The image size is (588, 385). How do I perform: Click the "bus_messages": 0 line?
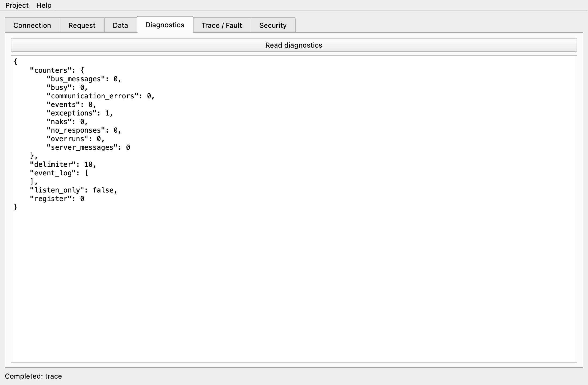point(84,79)
